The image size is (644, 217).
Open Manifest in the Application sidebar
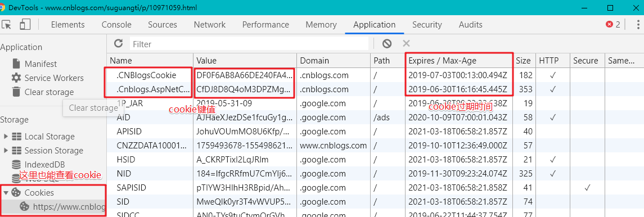click(x=35, y=64)
